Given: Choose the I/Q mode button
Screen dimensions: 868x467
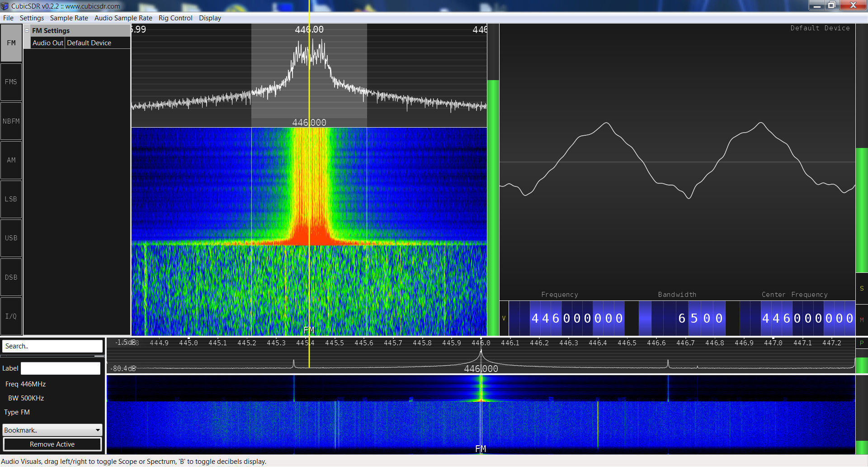Looking at the screenshot, I should (11, 316).
